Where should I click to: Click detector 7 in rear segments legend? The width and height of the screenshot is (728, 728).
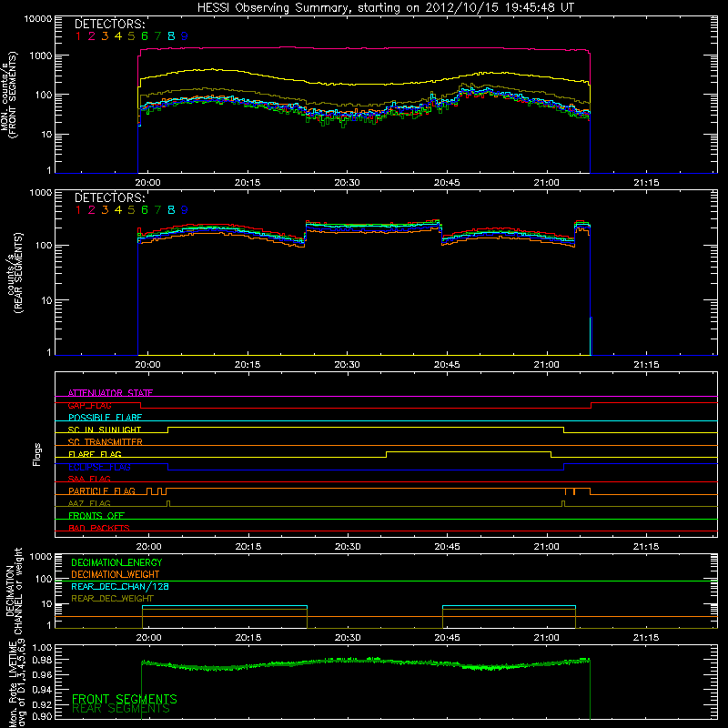157,210
